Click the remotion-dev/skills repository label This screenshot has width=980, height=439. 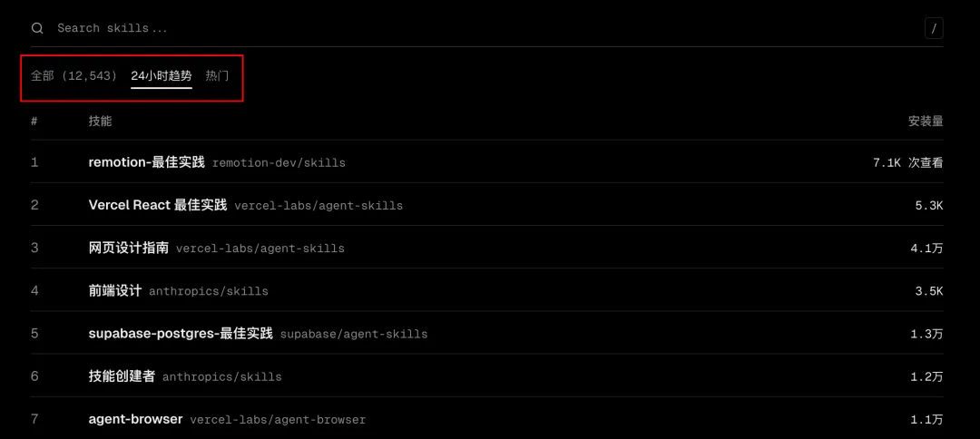279,163
